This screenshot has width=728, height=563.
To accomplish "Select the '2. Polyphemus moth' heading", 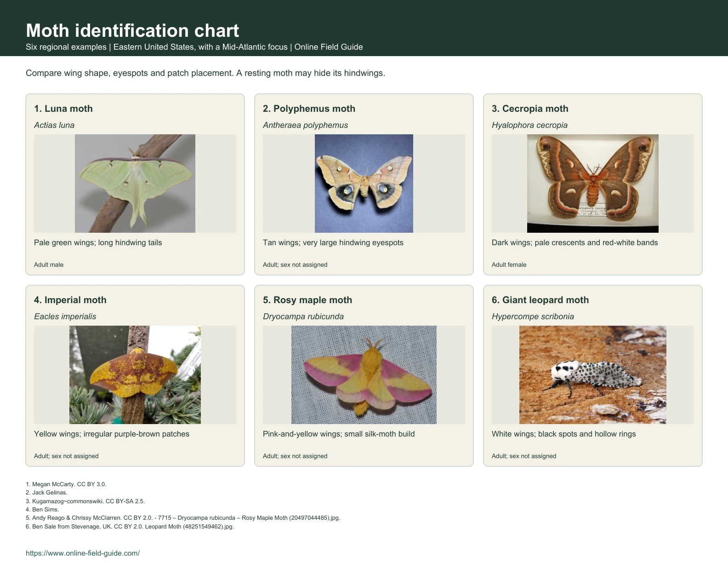I will [309, 109].
